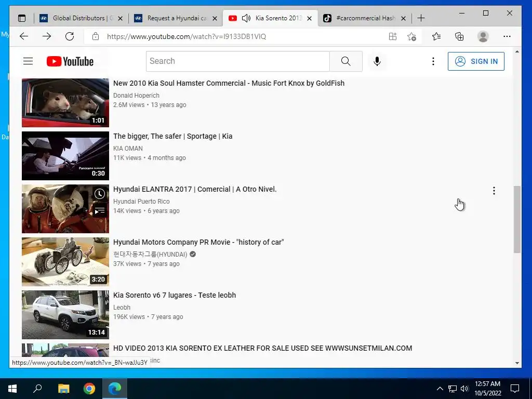This screenshot has width=532, height=399.
Task: Open File Explorer from the taskbar
Action: click(x=63, y=389)
